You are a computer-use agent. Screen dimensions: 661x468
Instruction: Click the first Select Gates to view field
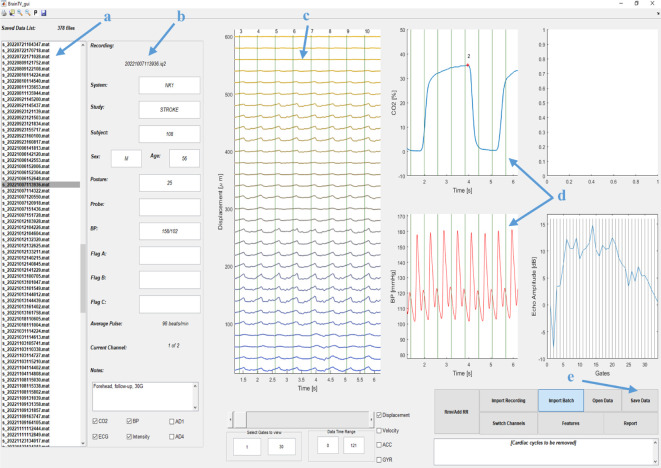(247, 446)
